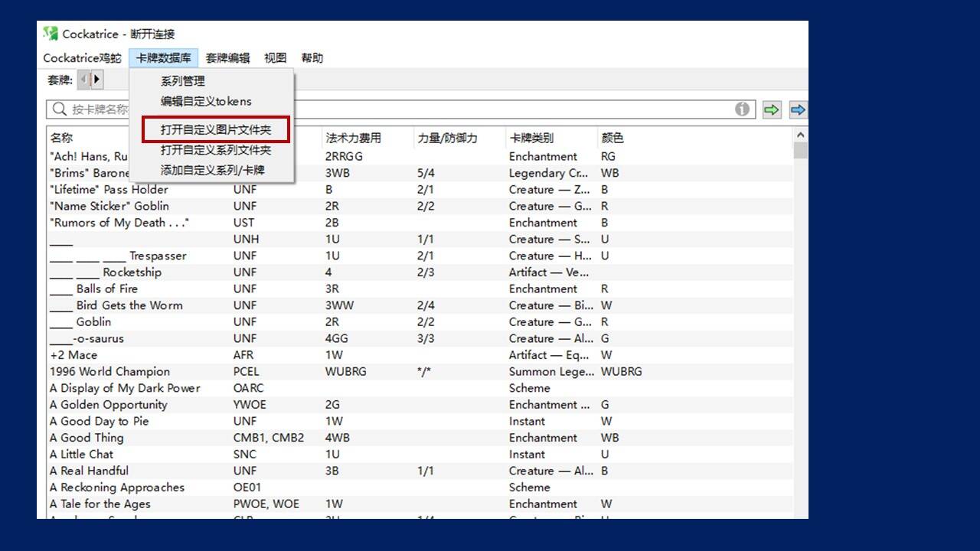This screenshot has width=980, height=551.
Task: Select the 1996 World Champion row
Action: pos(420,371)
